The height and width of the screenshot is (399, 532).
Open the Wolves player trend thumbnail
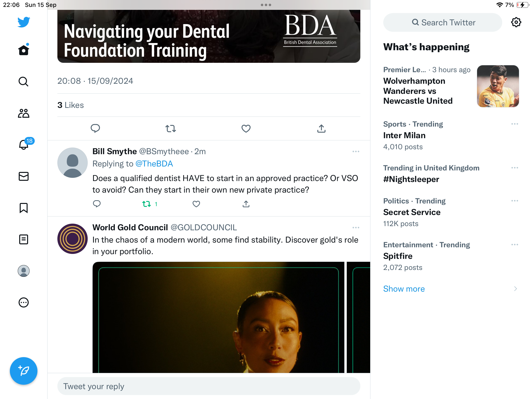coord(498,86)
